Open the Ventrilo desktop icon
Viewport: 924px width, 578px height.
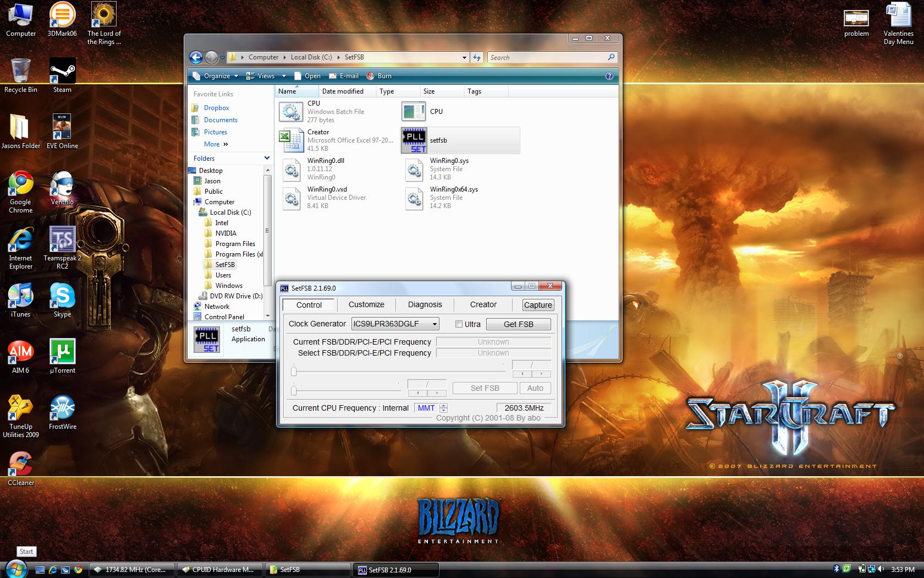62,188
